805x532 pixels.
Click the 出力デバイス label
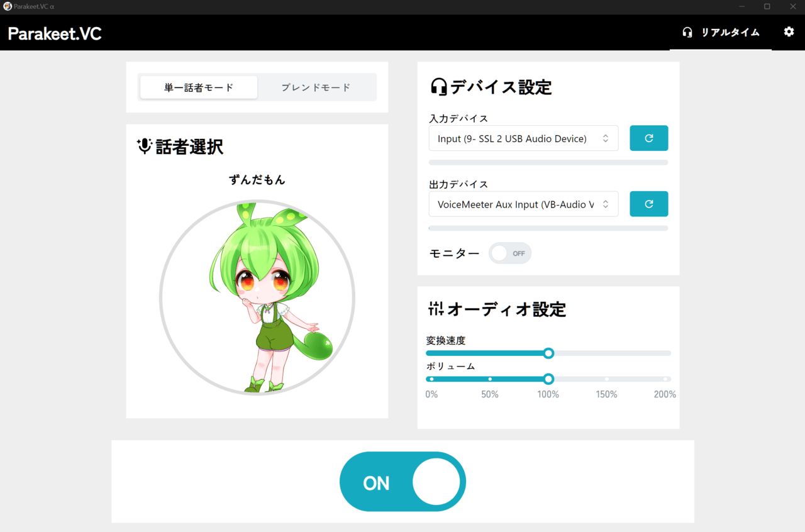(x=458, y=184)
